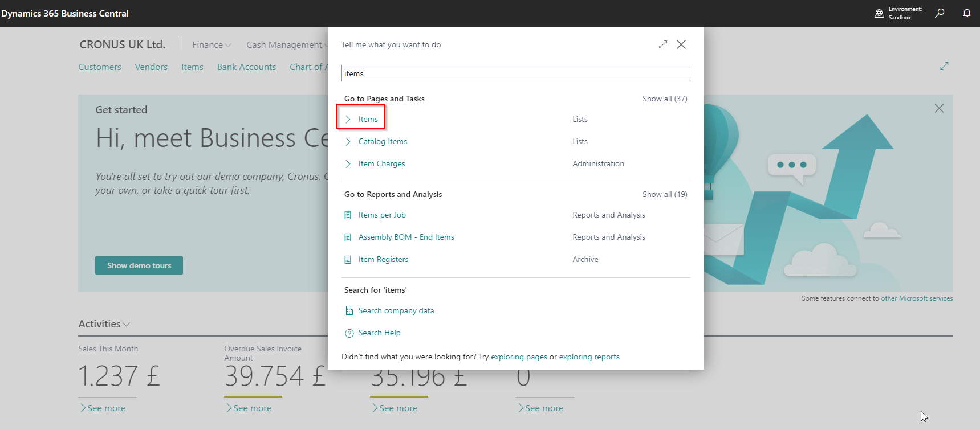Open See more under Sales This Month
Viewport: 980px width, 430px height.
(x=103, y=408)
